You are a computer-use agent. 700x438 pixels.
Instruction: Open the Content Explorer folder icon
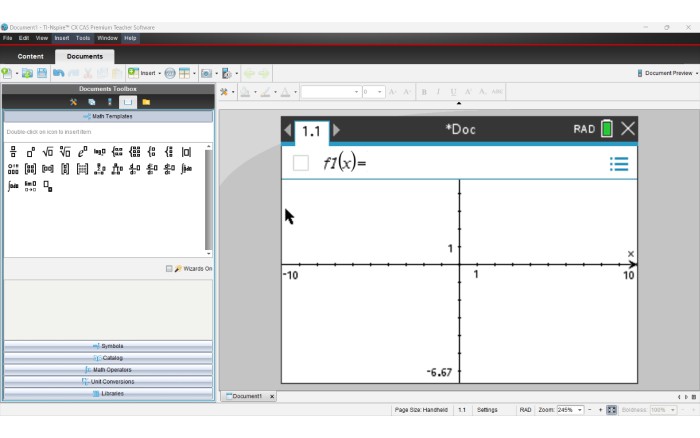(146, 102)
